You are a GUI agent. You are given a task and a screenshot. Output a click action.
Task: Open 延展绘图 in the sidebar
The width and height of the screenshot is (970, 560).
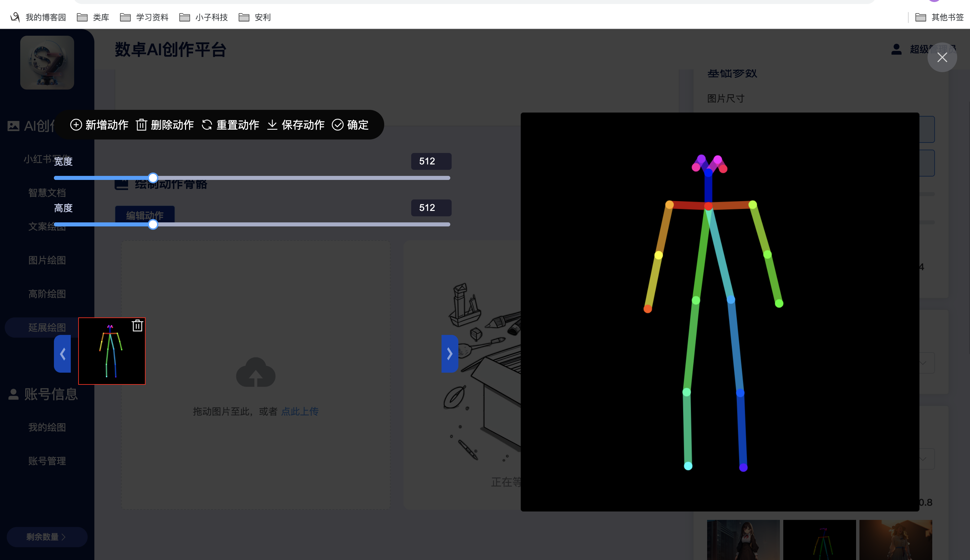(47, 328)
